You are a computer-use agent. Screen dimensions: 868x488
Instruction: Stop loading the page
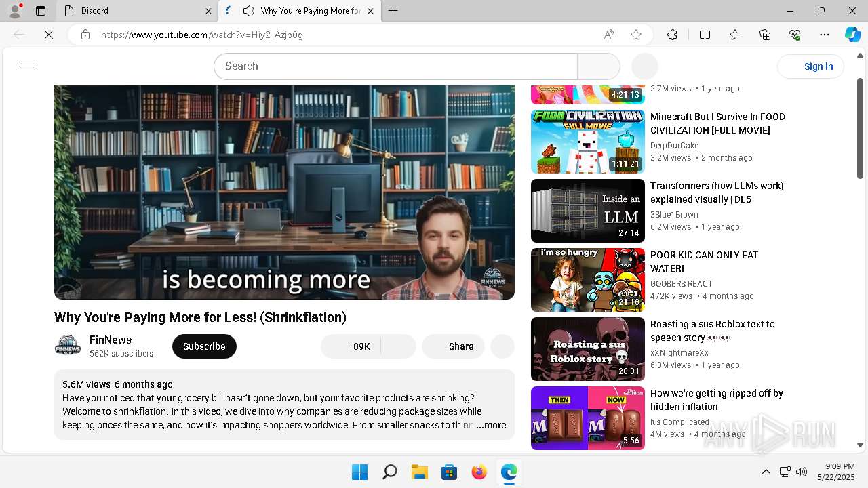49,35
